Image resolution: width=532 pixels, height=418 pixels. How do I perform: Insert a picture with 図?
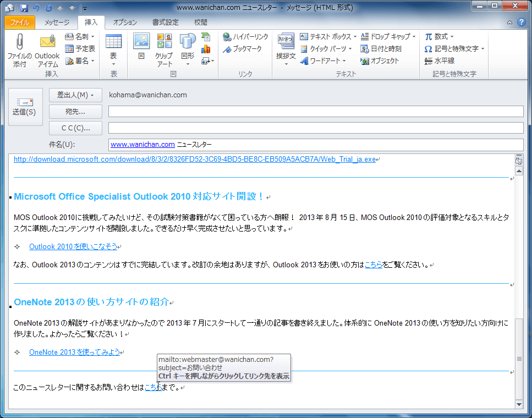click(141, 47)
